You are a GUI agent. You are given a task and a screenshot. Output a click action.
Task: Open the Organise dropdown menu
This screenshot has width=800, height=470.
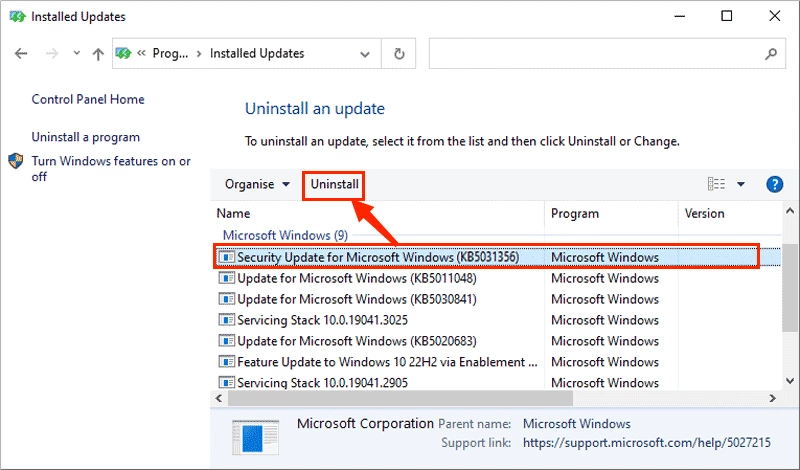[x=257, y=184]
